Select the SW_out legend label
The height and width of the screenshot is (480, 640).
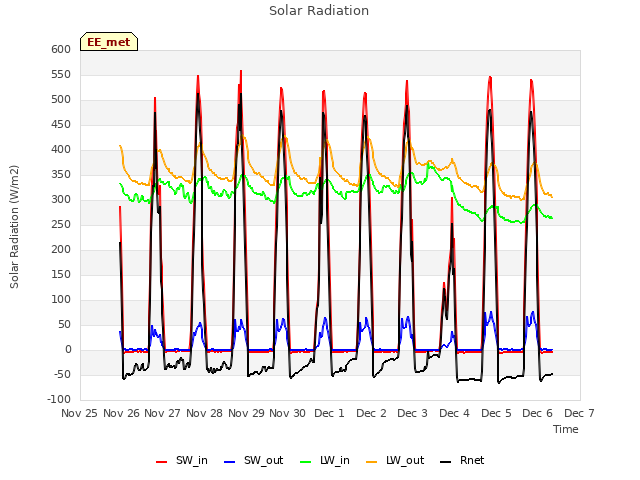(x=264, y=460)
